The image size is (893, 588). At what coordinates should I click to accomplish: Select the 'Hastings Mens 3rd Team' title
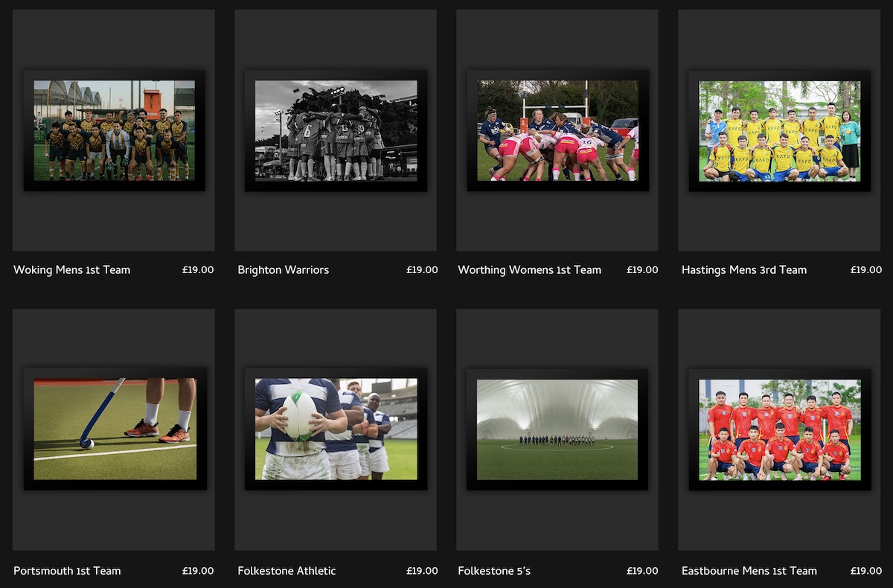(744, 270)
